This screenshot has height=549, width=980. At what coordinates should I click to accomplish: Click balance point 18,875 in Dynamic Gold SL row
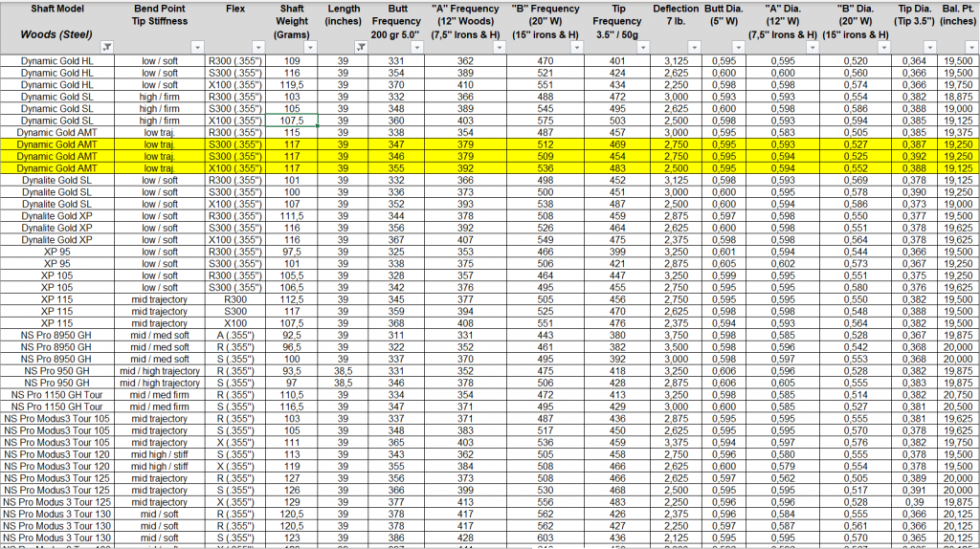coord(958,97)
